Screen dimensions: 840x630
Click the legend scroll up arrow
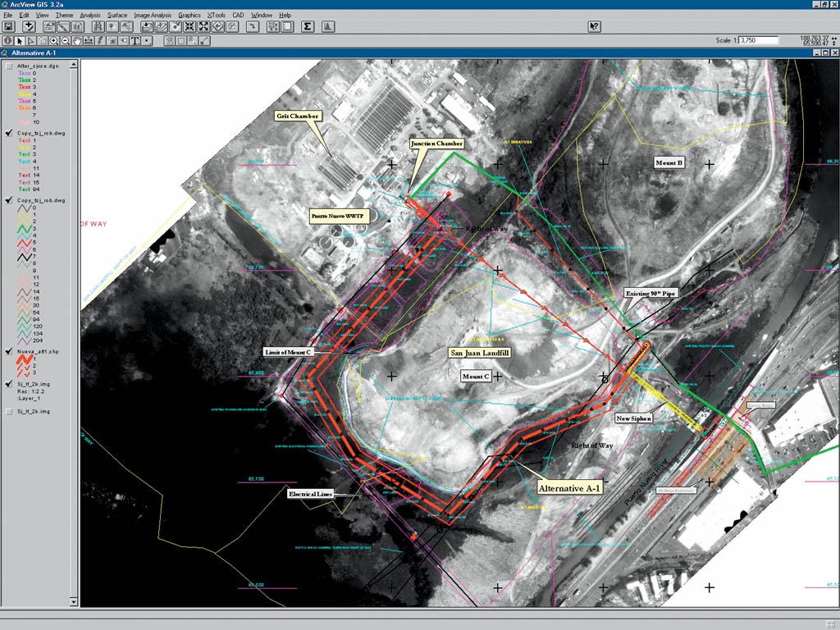coord(74,64)
